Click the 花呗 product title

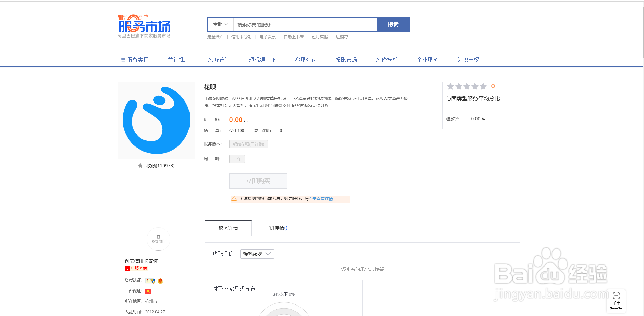pos(210,87)
